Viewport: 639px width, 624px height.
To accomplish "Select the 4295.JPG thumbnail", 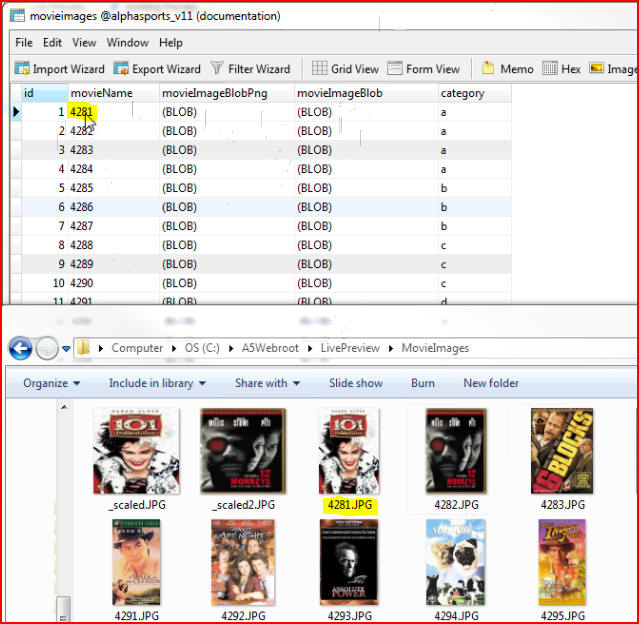I will coord(562,562).
